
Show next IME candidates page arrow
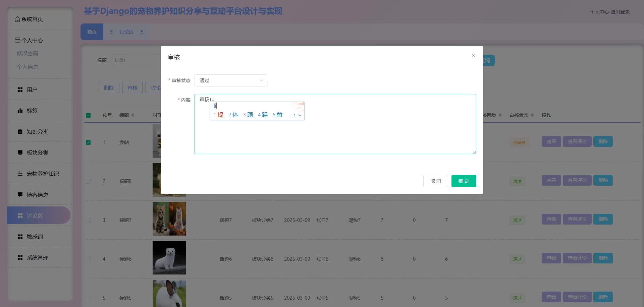point(294,115)
